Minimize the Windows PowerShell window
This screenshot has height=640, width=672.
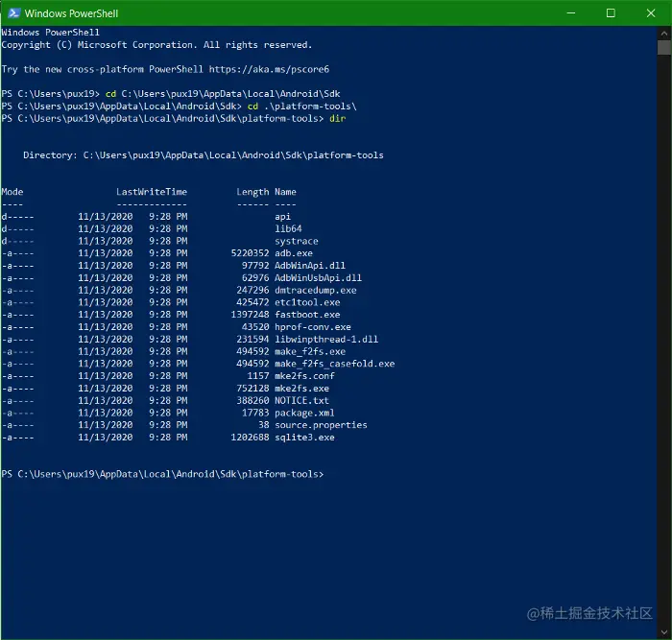pos(571,13)
